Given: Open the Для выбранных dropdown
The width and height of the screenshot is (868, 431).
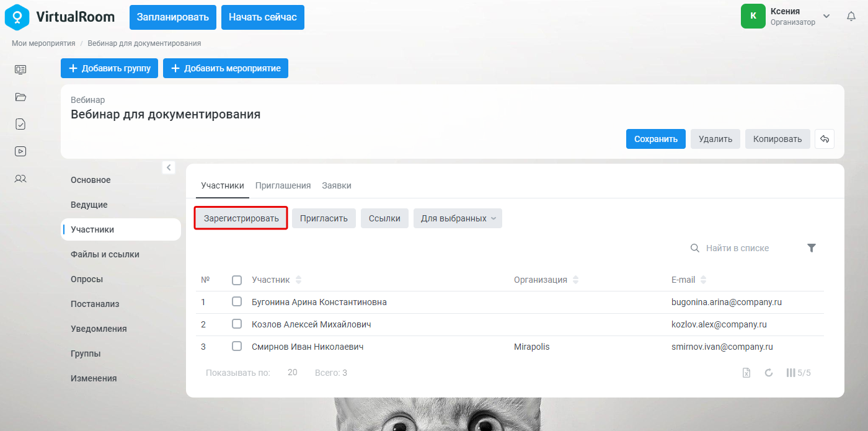Looking at the screenshot, I should (458, 218).
